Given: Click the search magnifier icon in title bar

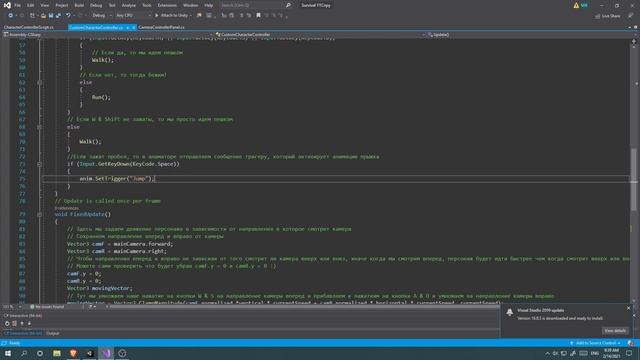Looking at the screenshot, I should coord(288,5).
